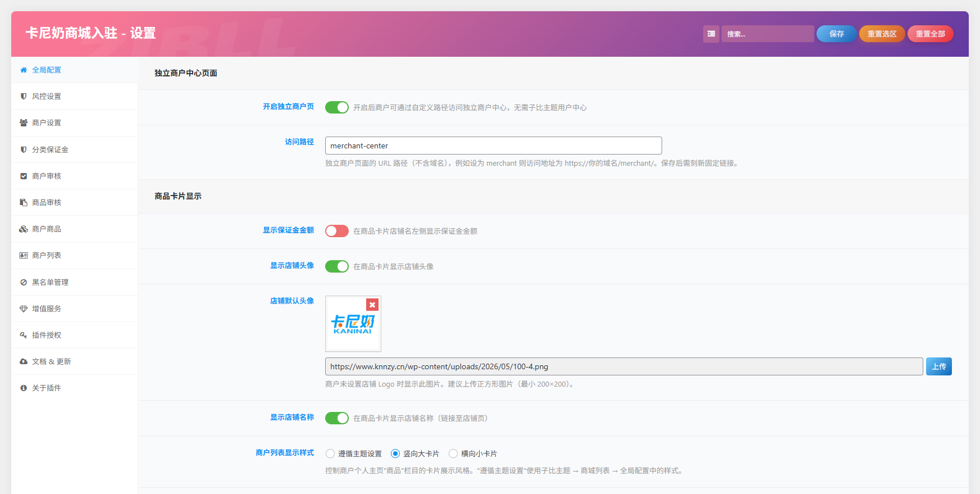Open the 插件授权 section
Viewport: 980px width, 494px height.
tap(74, 336)
